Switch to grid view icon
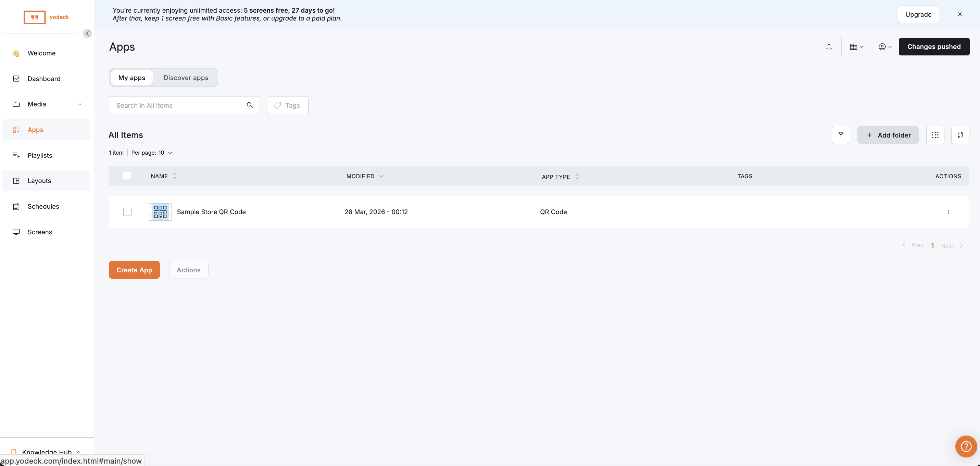980x466 pixels. coord(935,135)
